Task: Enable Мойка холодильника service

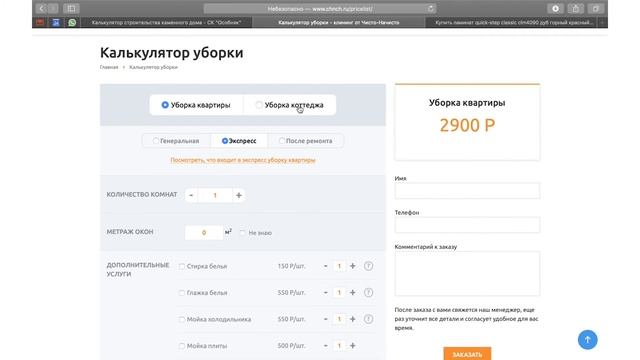Action: point(182,319)
